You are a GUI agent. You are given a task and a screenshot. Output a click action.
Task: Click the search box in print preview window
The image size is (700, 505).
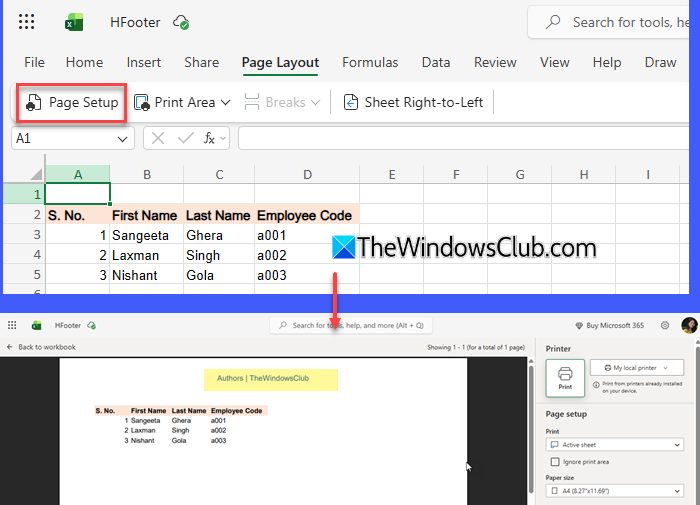click(351, 326)
